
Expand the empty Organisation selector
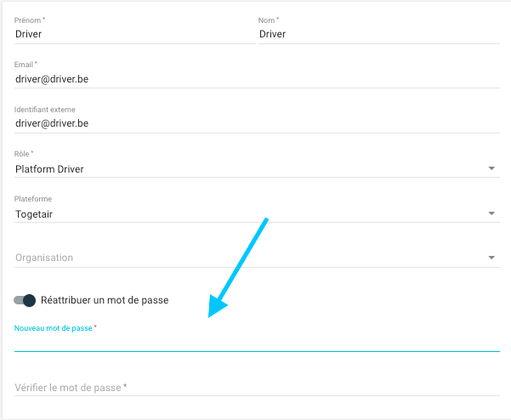tap(257, 258)
